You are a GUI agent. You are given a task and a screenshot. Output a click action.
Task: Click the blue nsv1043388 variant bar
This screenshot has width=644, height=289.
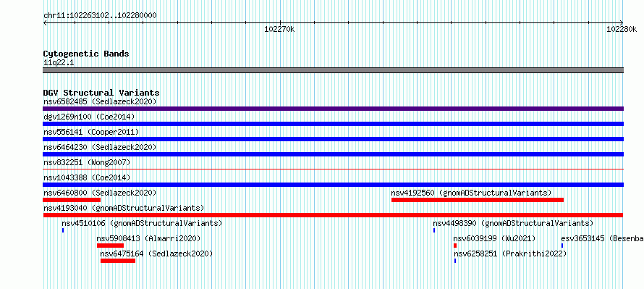coord(333,185)
